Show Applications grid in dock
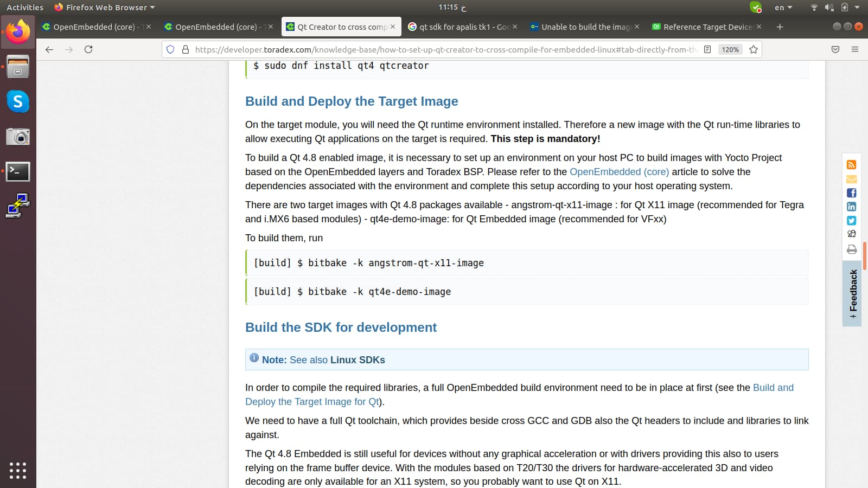The height and width of the screenshot is (488, 868). pyautogui.click(x=18, y=470)
